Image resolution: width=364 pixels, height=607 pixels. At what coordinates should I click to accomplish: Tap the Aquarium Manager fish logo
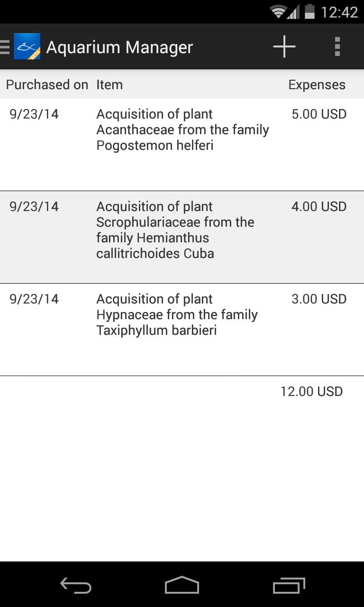(x=27, y=47)
